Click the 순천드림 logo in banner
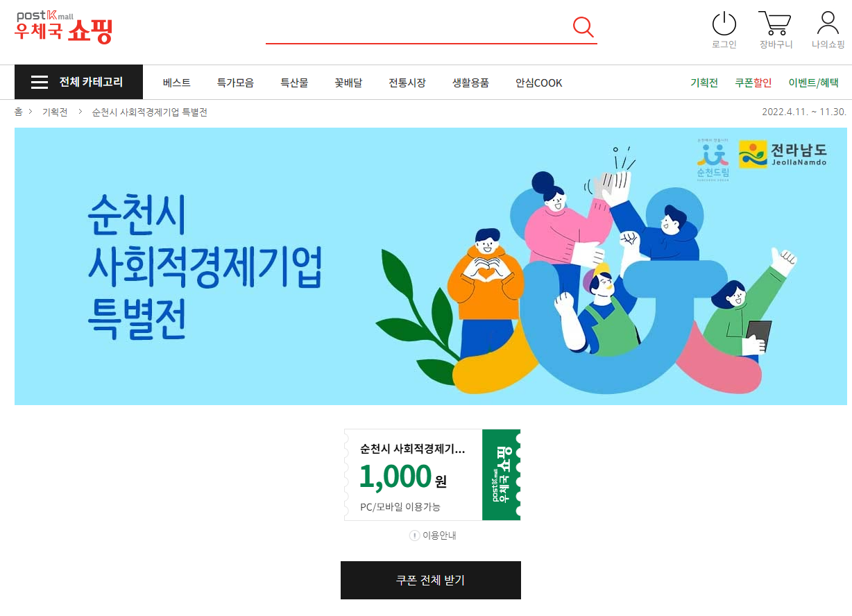Image resolution: width=852 pixels, height=616 pixels. (713, 158)
